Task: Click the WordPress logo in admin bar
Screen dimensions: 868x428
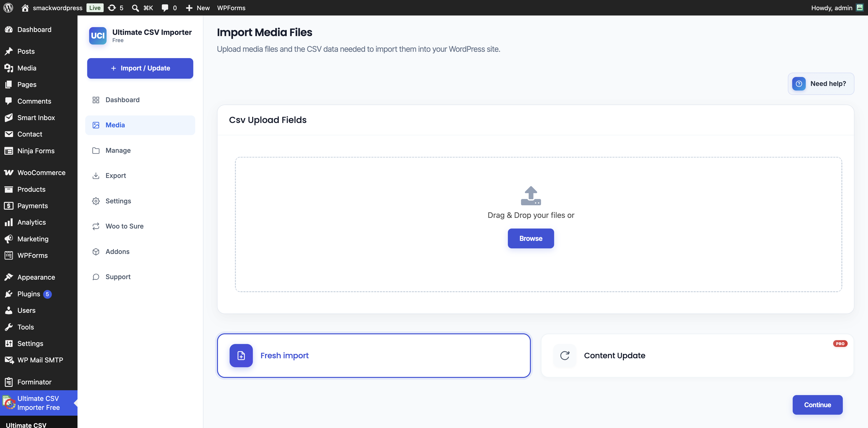Action: [x=8, y=8]
